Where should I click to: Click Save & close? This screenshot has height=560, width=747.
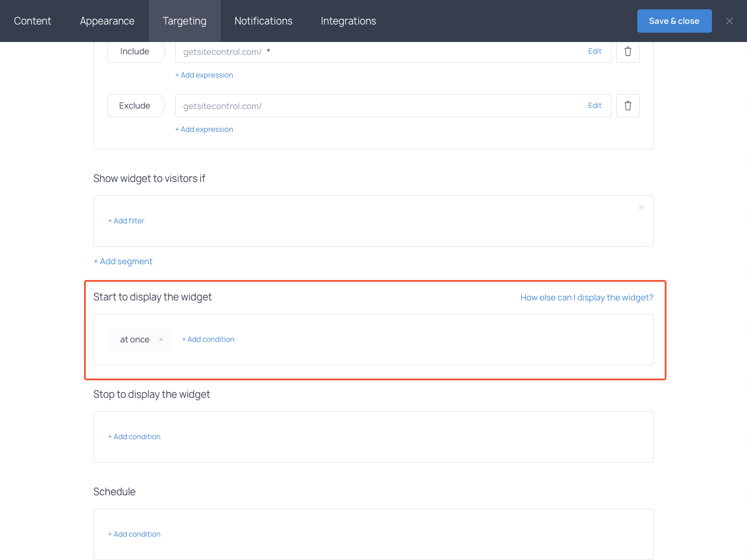pyautogui.click(x=675, y=20)
